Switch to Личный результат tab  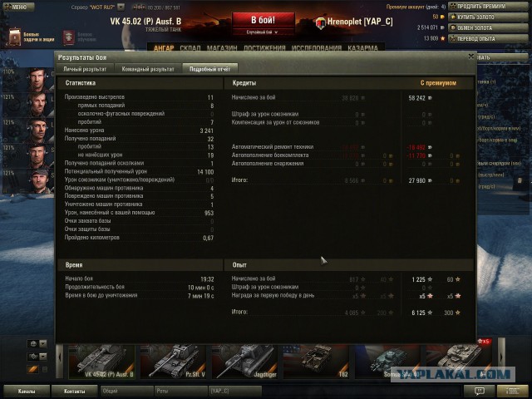click(x=85, y=69)
